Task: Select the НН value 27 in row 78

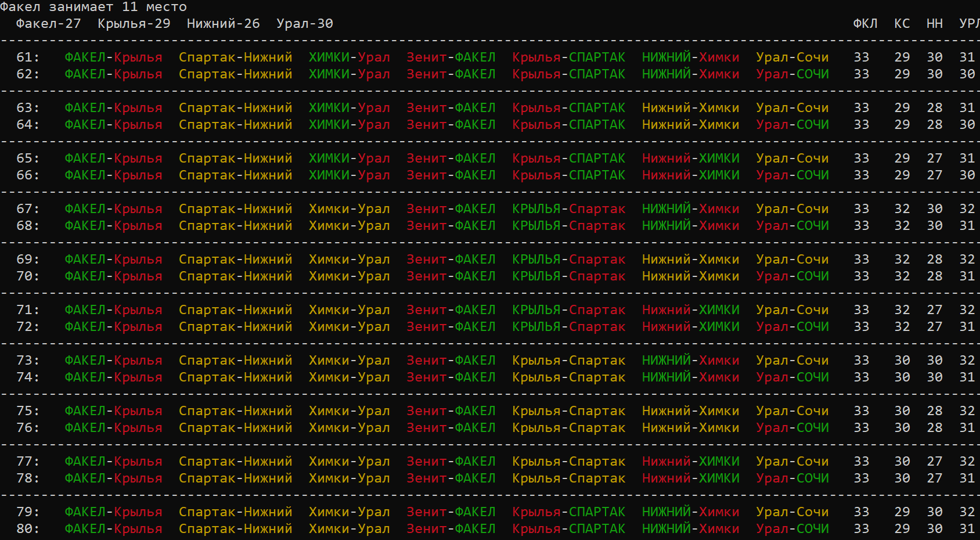Action: coord(935,478)
